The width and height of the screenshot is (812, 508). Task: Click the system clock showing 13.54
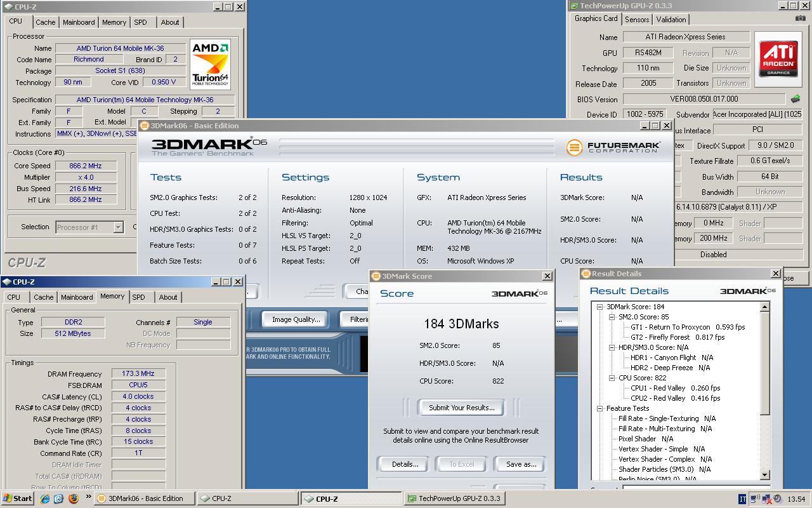(796, 499)
